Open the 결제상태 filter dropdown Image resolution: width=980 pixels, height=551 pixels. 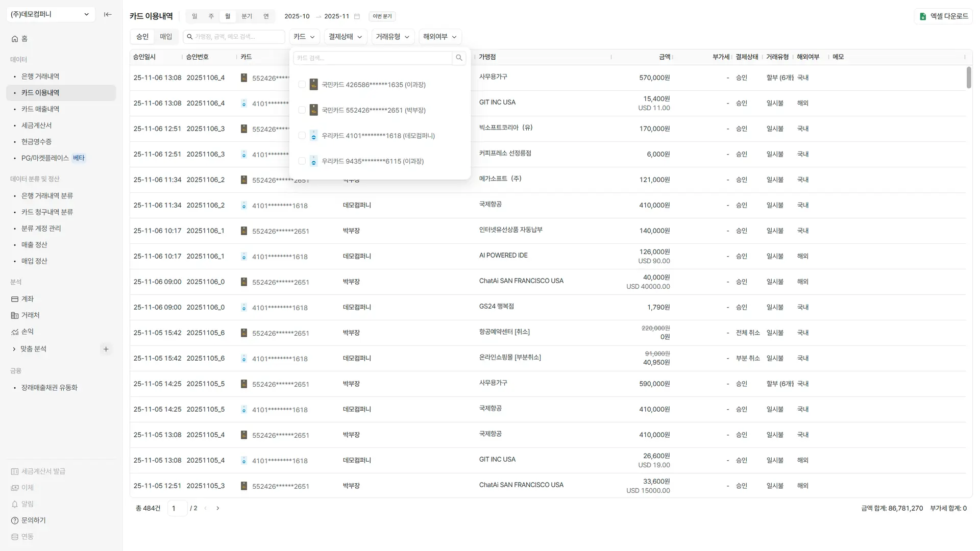tap(346, 37)
